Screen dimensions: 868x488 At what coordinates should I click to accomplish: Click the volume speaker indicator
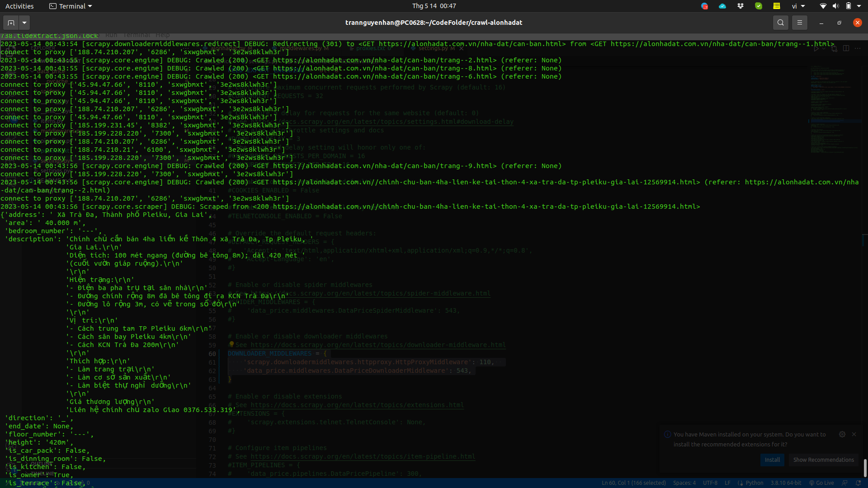[x=835, y=6]
